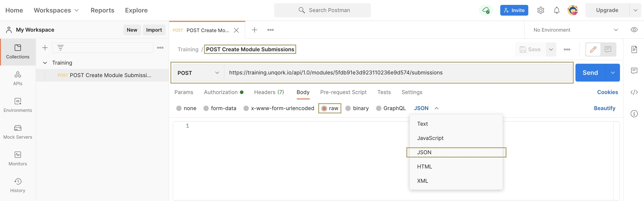Open a new request tab with plus icon

(x=255, y=30)
